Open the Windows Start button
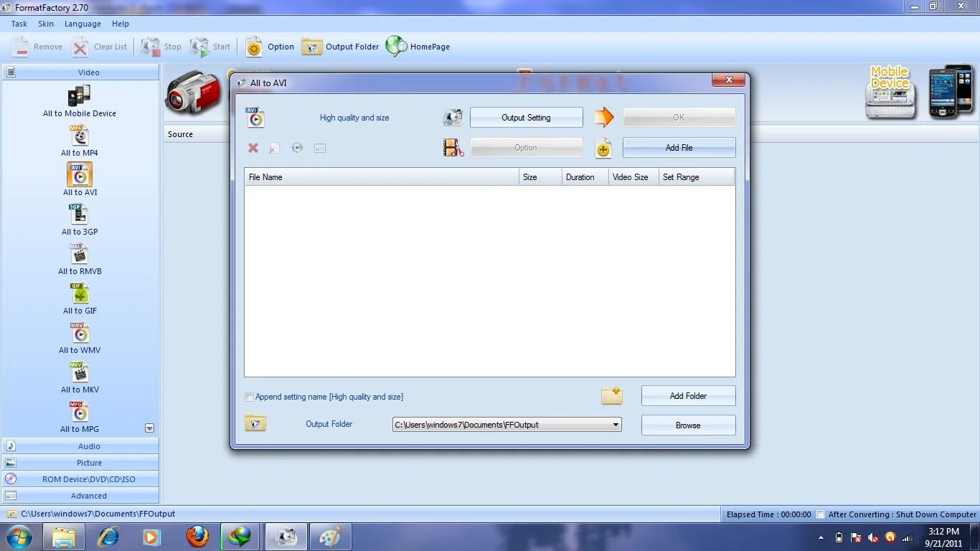Screen dimensions: 980x551 click(19, 537)
